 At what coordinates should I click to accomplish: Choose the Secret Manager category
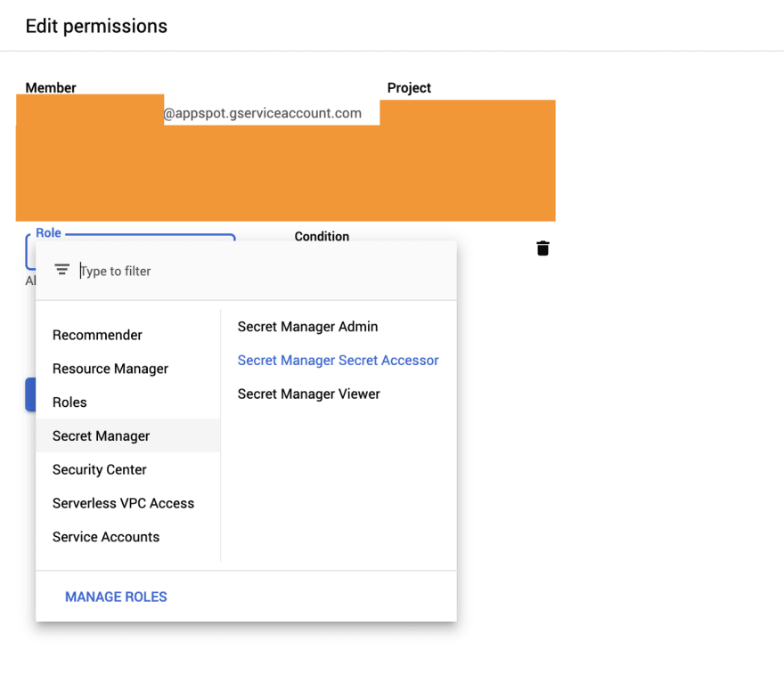(x=128, y=435)
